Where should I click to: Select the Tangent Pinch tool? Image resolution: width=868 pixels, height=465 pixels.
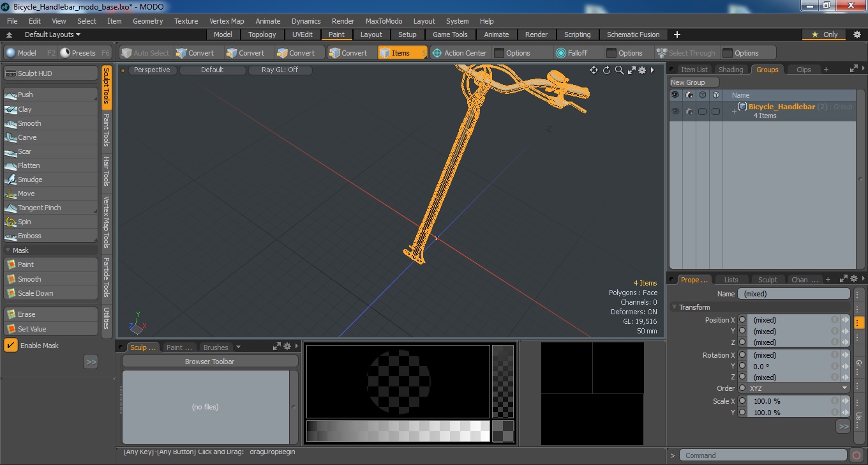[x=50, y=208]
